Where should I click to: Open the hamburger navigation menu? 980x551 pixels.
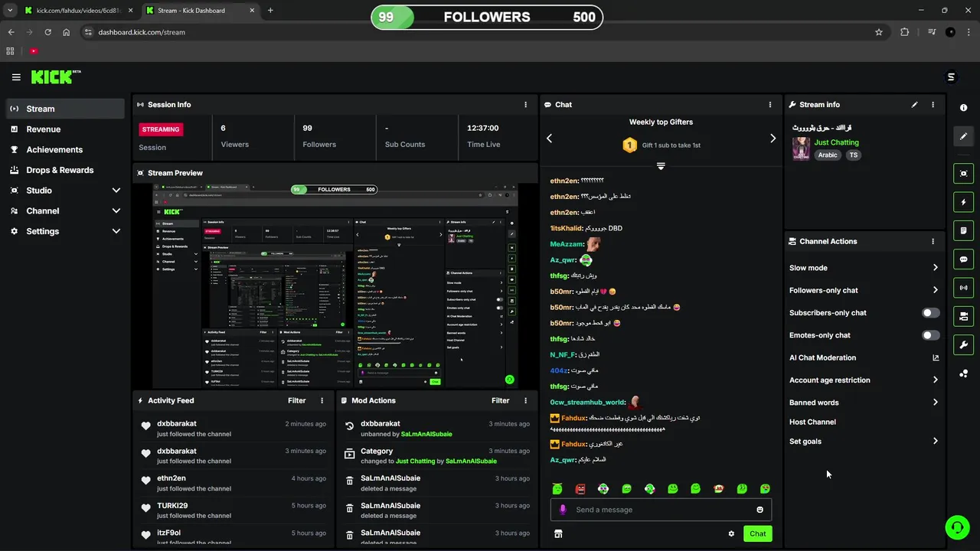[x=16, y=77]
